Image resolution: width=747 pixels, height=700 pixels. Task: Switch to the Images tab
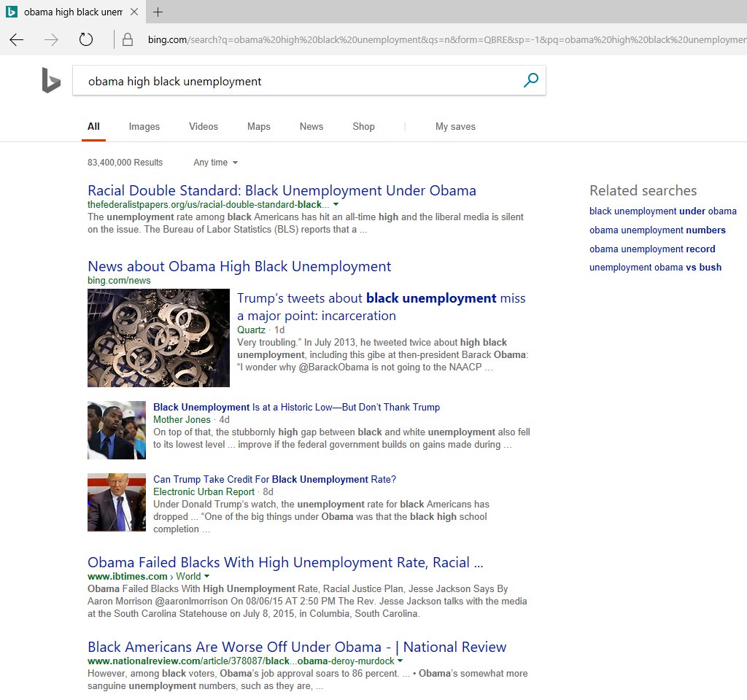[x=144, y=127]
